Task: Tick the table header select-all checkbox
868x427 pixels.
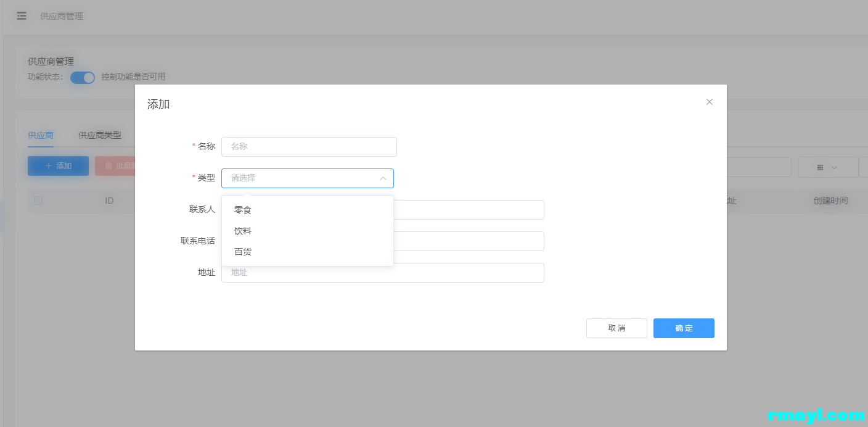Action: click(x=38, y=201)
